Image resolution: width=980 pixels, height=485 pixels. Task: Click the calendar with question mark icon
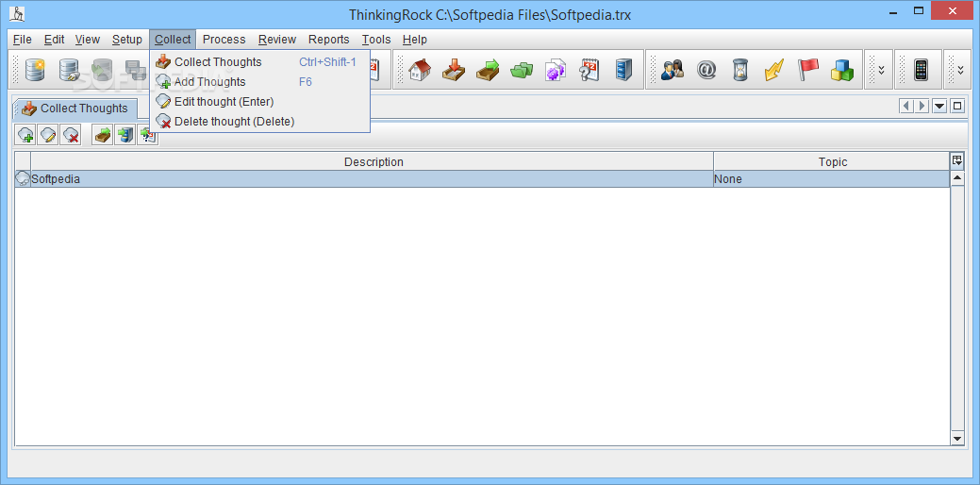pos(589,70)
